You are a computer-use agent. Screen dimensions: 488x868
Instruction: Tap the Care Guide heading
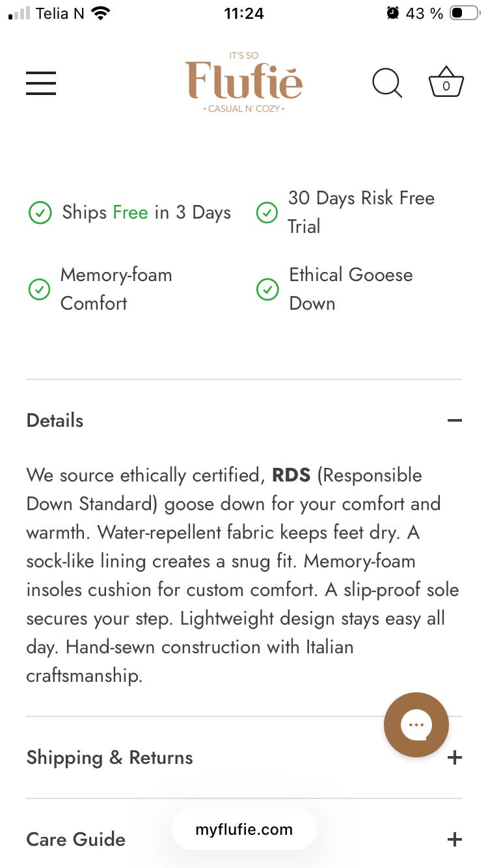point(75,839)
